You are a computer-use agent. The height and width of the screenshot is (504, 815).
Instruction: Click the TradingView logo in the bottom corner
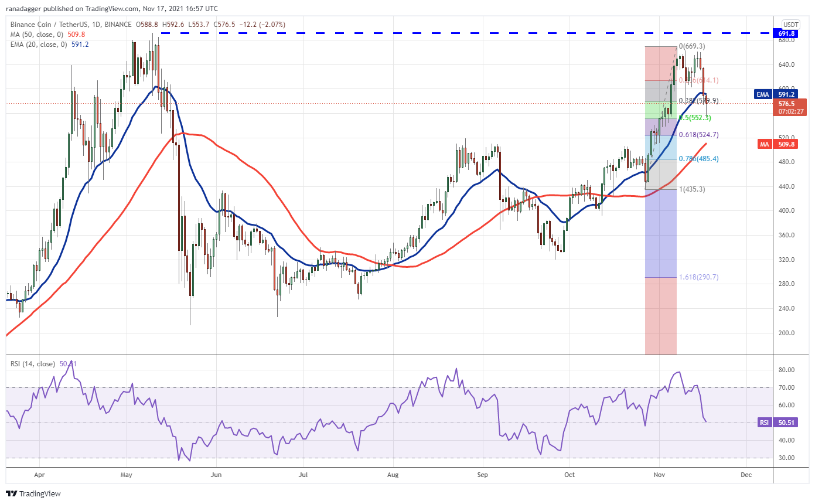(34, 493)
